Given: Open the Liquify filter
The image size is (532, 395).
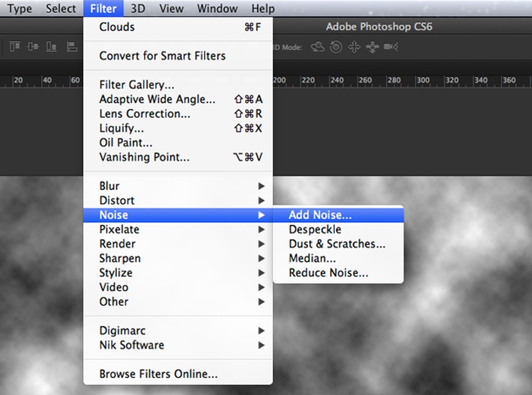Looking at the screenshot, I should point(178,128).
